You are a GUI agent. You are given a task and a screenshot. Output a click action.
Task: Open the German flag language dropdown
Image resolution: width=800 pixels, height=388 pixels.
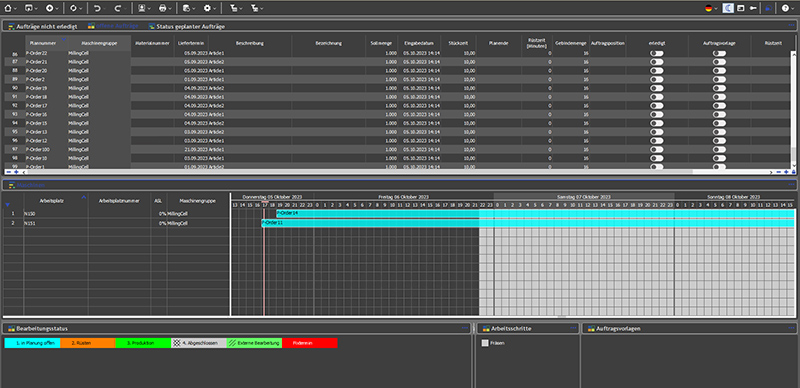[712, 8]
